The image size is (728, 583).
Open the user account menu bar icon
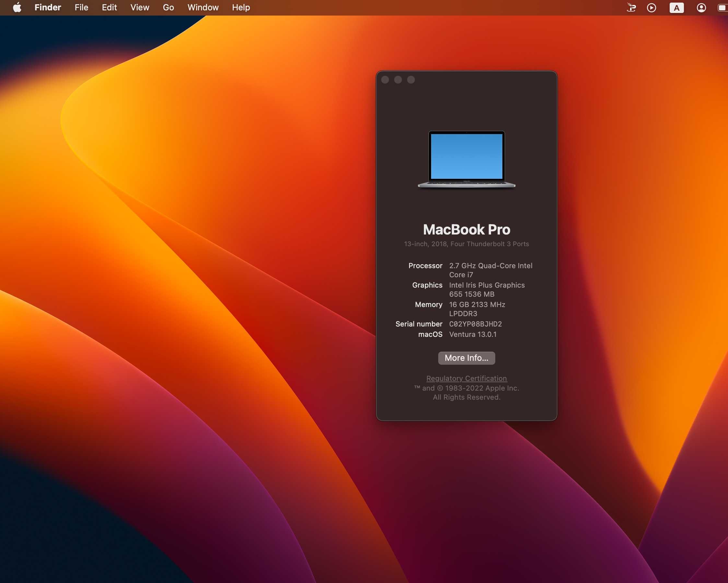click(x=701, y=7)
